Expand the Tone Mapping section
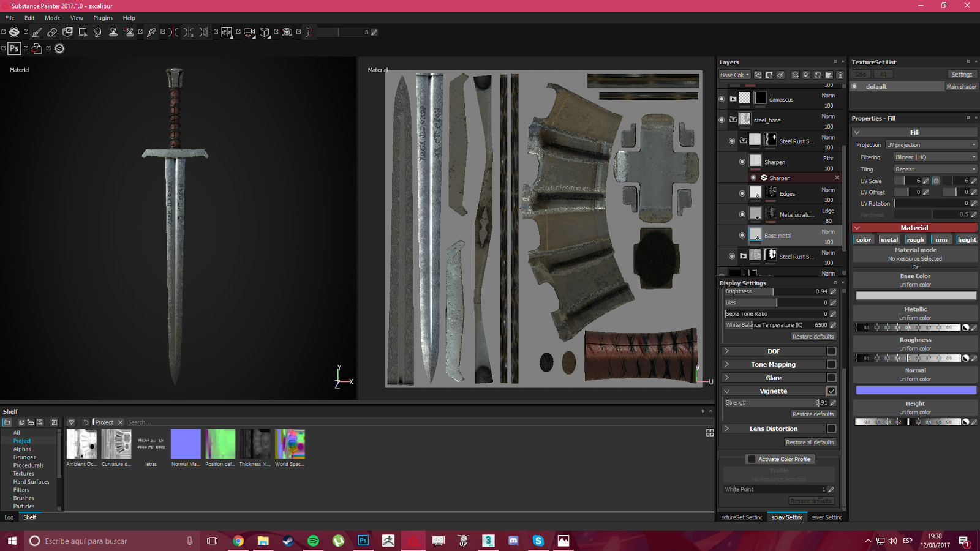This screenshot has height=551, width=980. coord(727,364)
